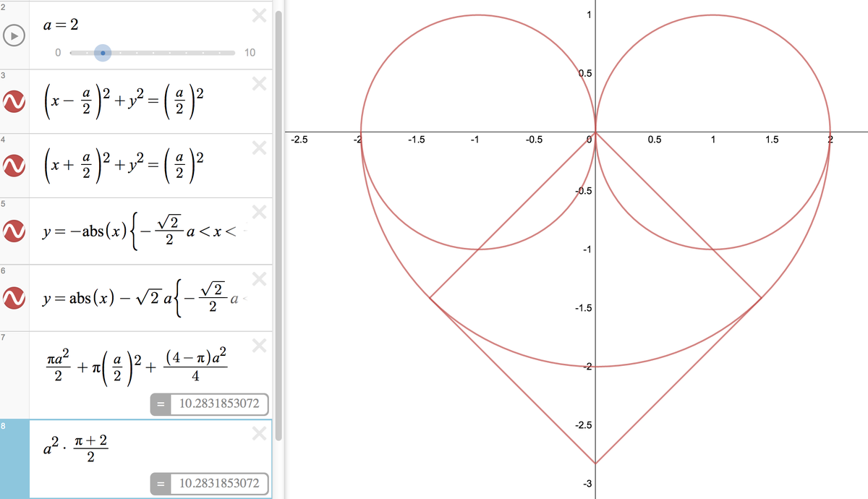Edit expression 3 circle equation
Viewport: 868px width, 499px height.
pyautogui.click(x=124, y=101)
